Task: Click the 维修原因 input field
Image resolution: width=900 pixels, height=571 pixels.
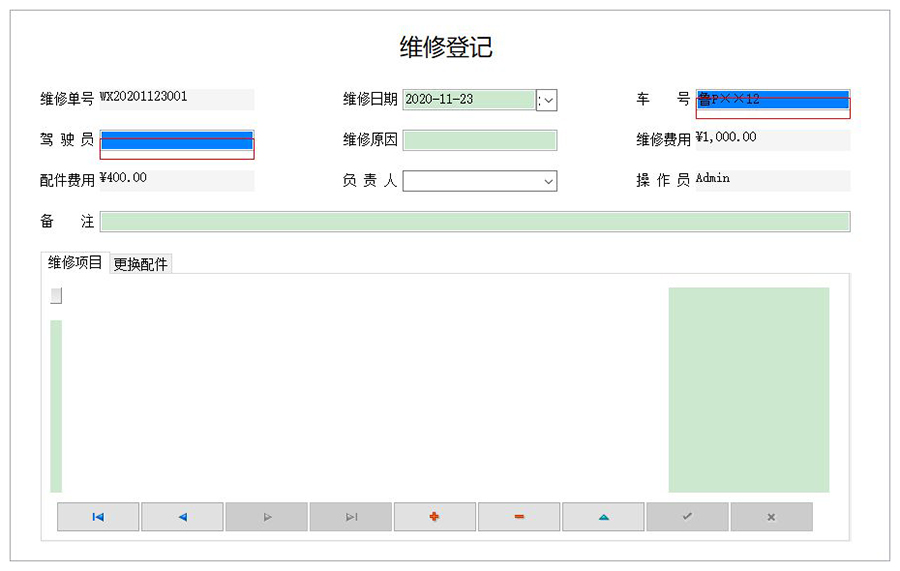Action: tap(479, 140)
